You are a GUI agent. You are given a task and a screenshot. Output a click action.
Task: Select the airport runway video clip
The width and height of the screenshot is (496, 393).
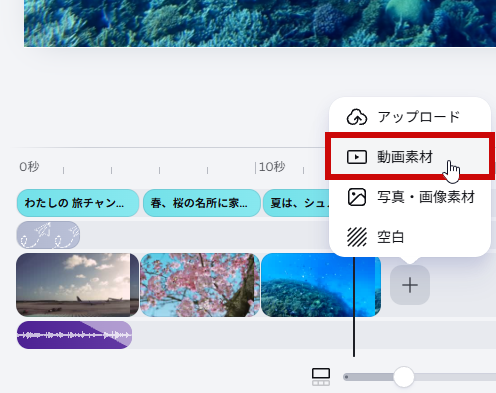point(77,285)
